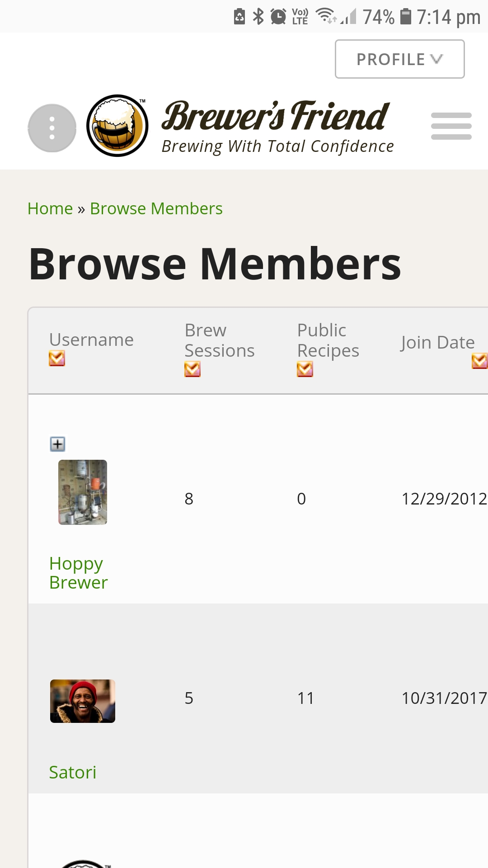
Task: Click the Brewer's Friend beer mug logo
Action: [117, 126]
